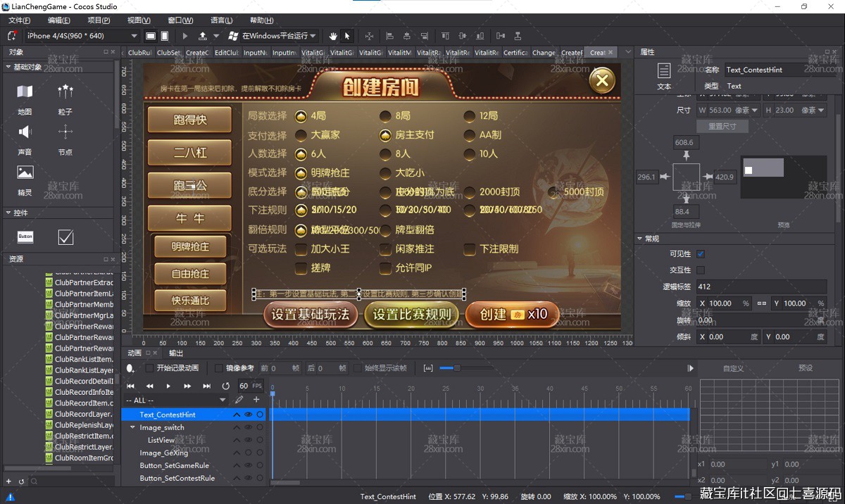Click the 逻辑标签 input field showing 412

pos(760,286)
